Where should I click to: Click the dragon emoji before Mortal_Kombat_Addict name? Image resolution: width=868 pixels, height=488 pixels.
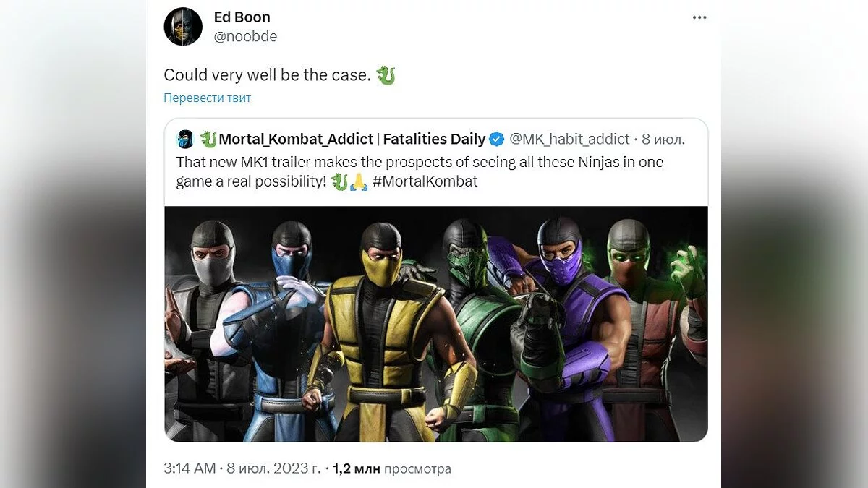tap(208, 139)
